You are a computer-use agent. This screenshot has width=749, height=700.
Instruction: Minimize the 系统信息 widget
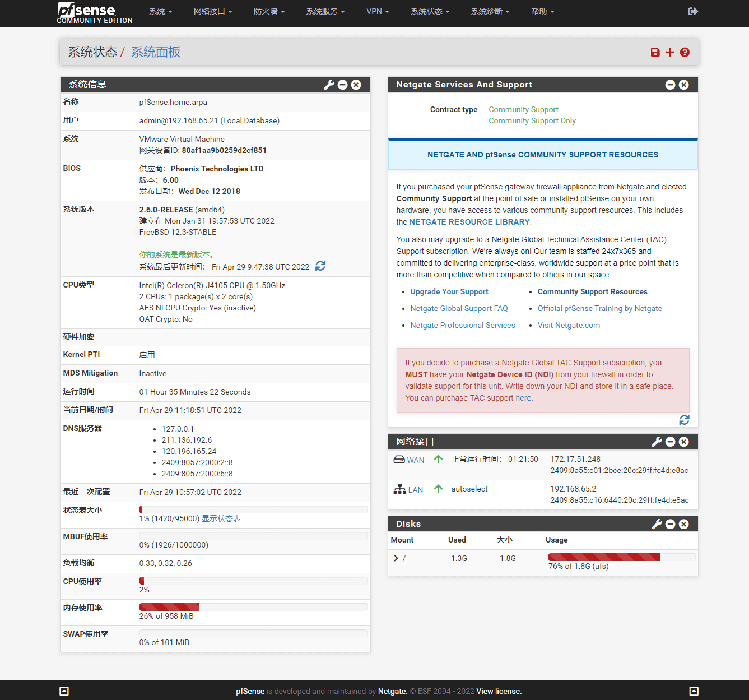click(342, 85)
